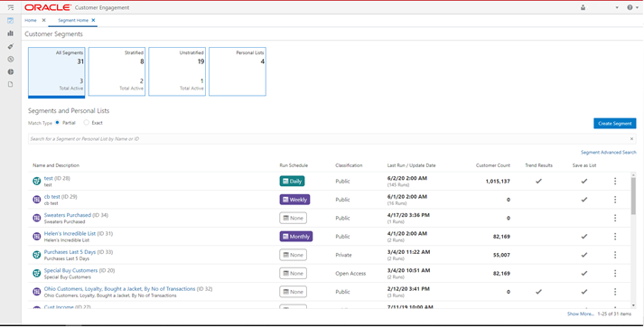Image resolution: width=644 pixels, height=328 pixels.
Task: Click the scrollbar down arrow of the table
Action: tap(633, 305)
